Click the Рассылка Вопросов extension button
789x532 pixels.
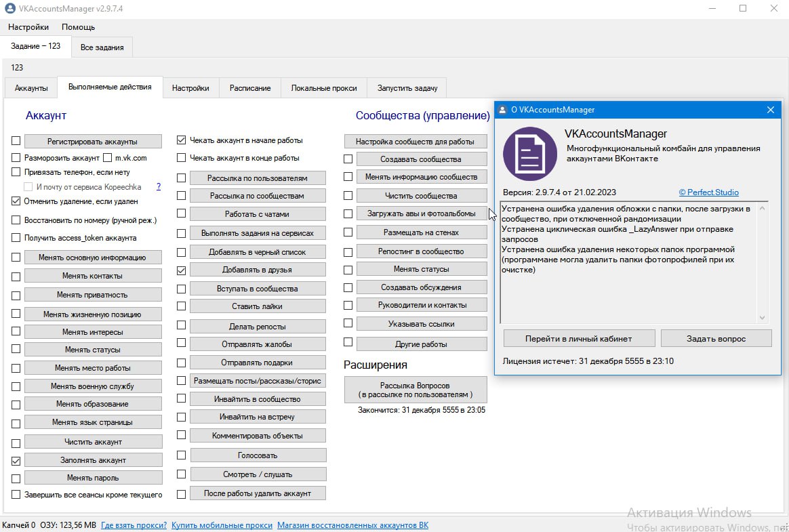[415, 390]
